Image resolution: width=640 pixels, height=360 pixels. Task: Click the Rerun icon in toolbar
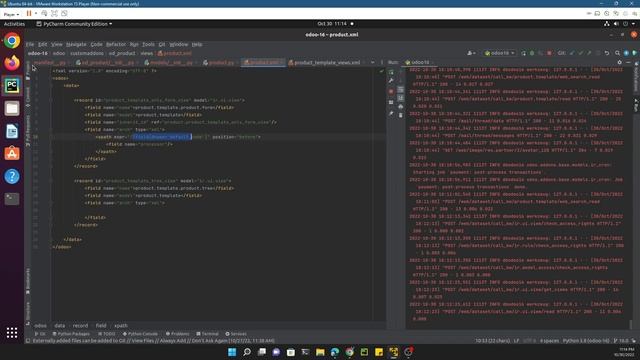click(x=523, y=53)
